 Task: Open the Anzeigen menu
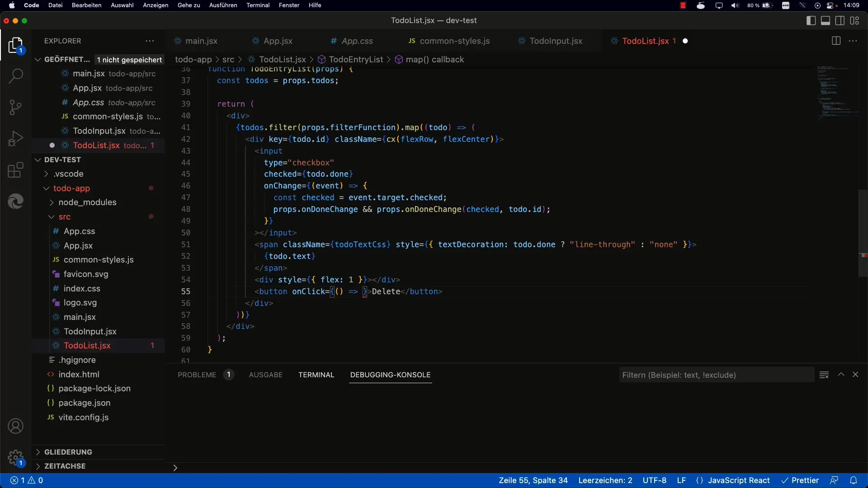click(x=156, y=5)
